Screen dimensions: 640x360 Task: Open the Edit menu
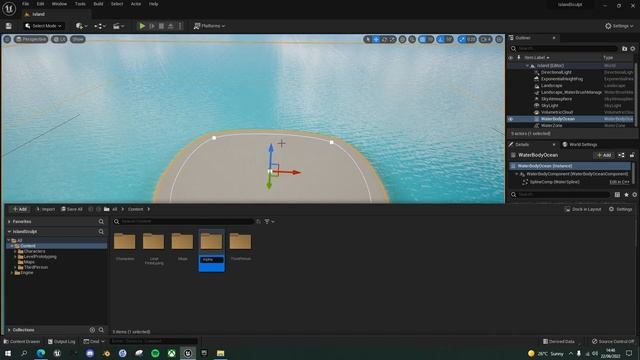pos(40,4)
